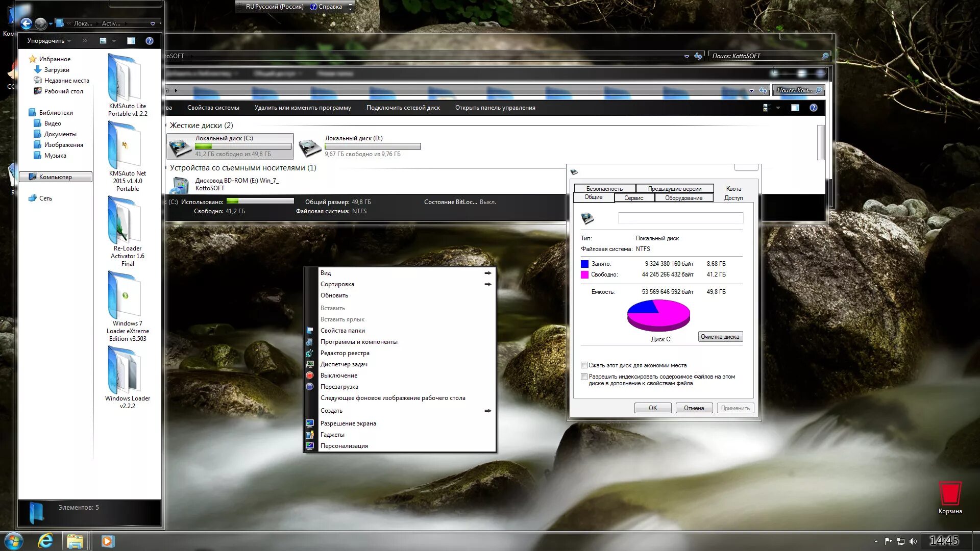Switch to Безопасность tab
Screen dimensions: 980x551
click(x=604, y=189)
